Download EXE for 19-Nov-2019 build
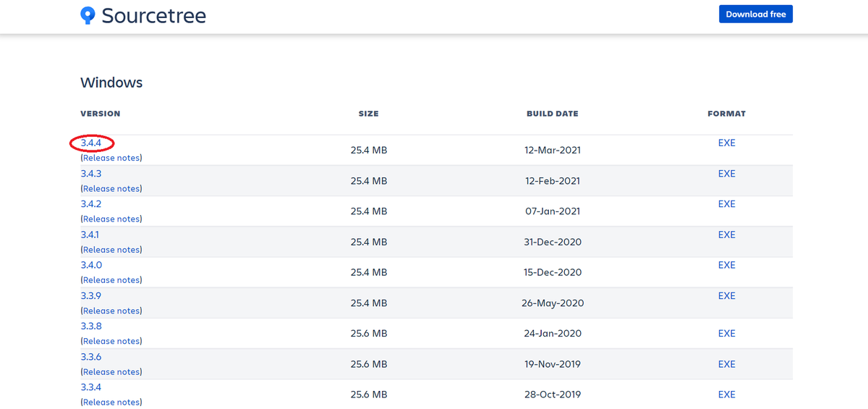868x409 pixels. [726, 364]
